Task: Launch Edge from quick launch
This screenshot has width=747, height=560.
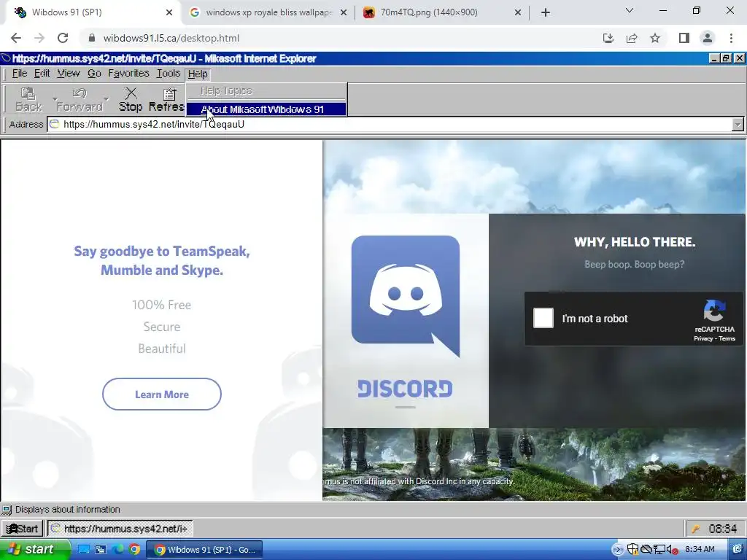Action: tap(117, 550)
